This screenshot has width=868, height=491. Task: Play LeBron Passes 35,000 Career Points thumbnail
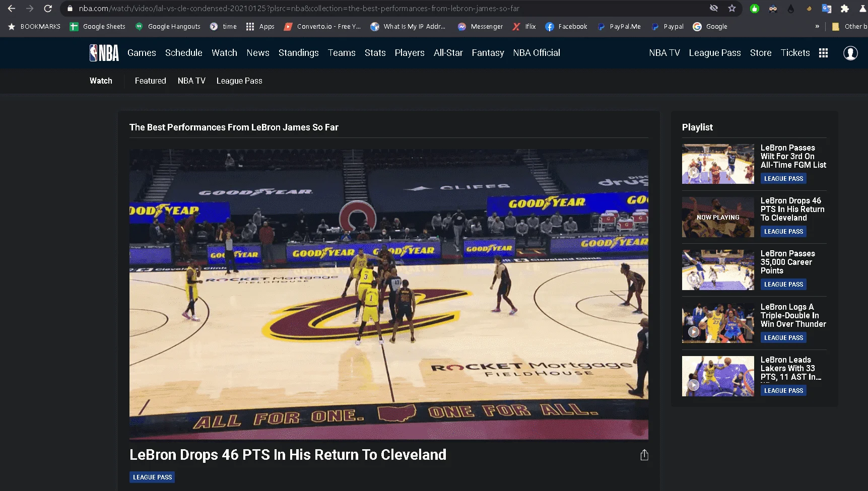coord(718,270)
